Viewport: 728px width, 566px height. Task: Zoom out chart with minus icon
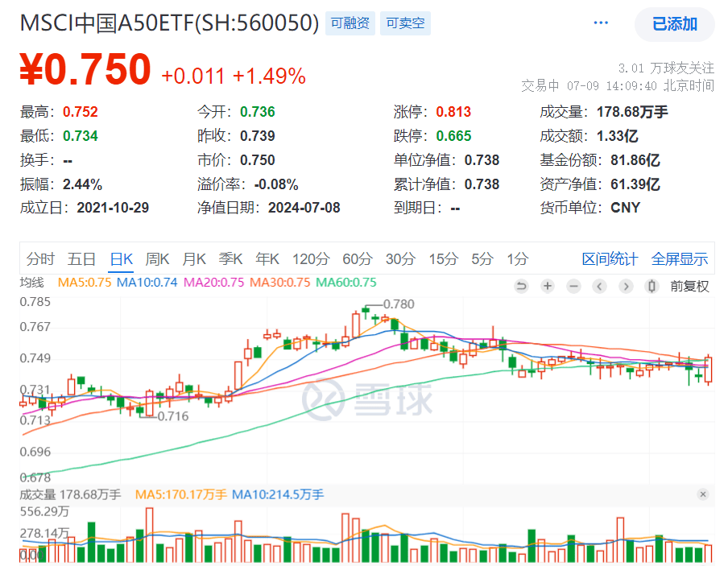(x=574, y=286)
